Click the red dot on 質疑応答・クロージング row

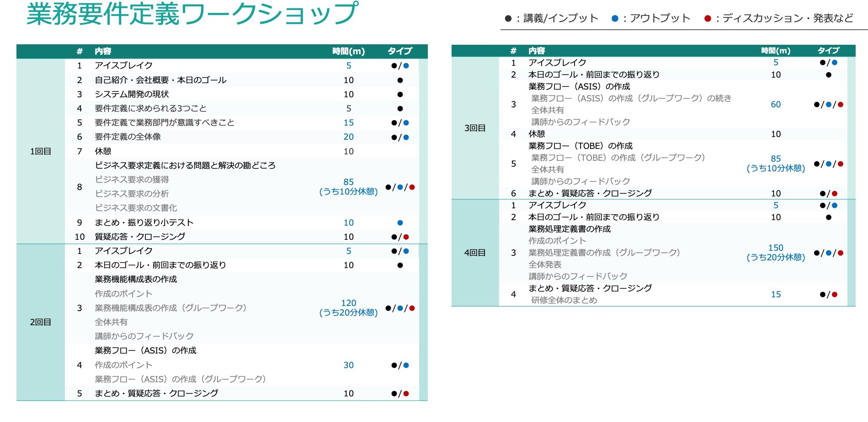[x=407, y=237]
